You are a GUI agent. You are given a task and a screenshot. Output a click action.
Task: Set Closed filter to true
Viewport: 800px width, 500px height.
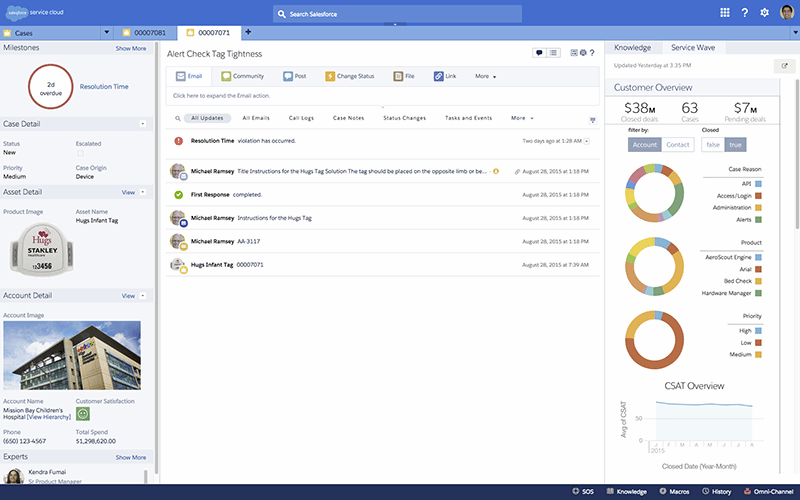click(x=735, y=144)
